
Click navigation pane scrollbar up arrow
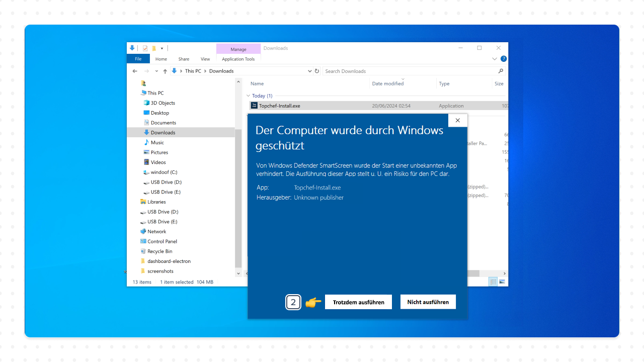click(x=238, y=81)
